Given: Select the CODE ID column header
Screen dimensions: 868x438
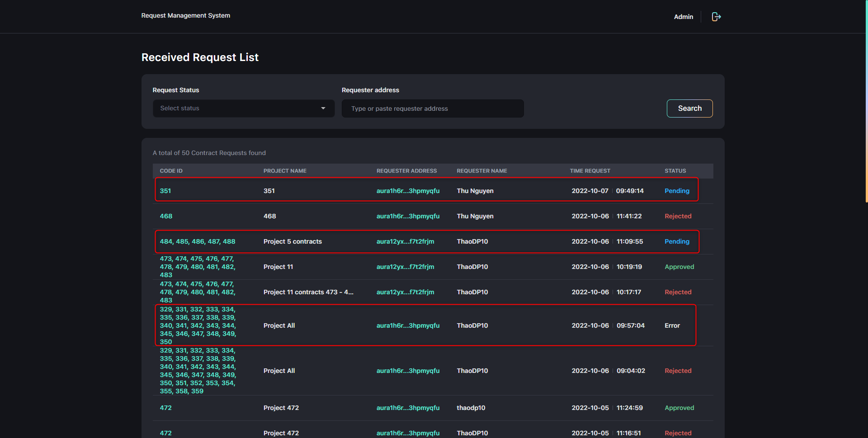Looking at the screenshot, I should coord(171,170).
